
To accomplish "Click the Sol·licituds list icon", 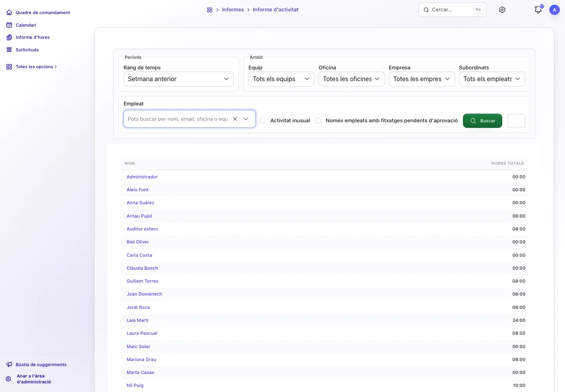I will [9, 50].
